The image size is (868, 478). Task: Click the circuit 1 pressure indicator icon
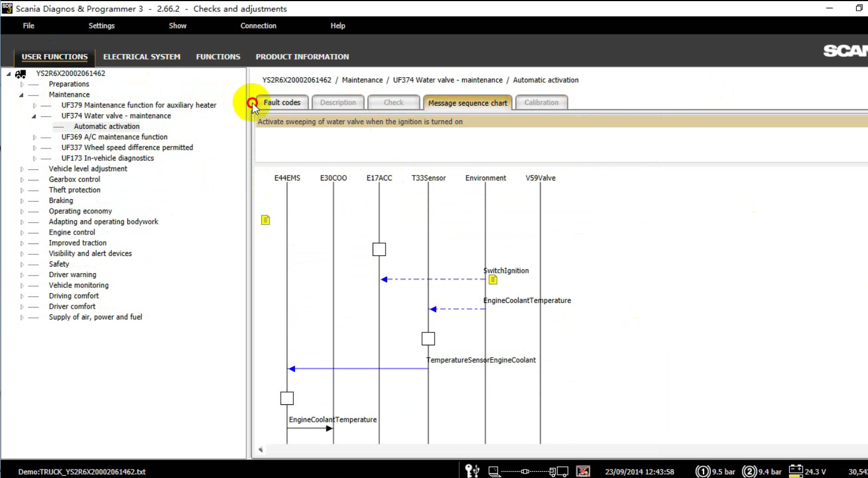click(x=703, y=471)
